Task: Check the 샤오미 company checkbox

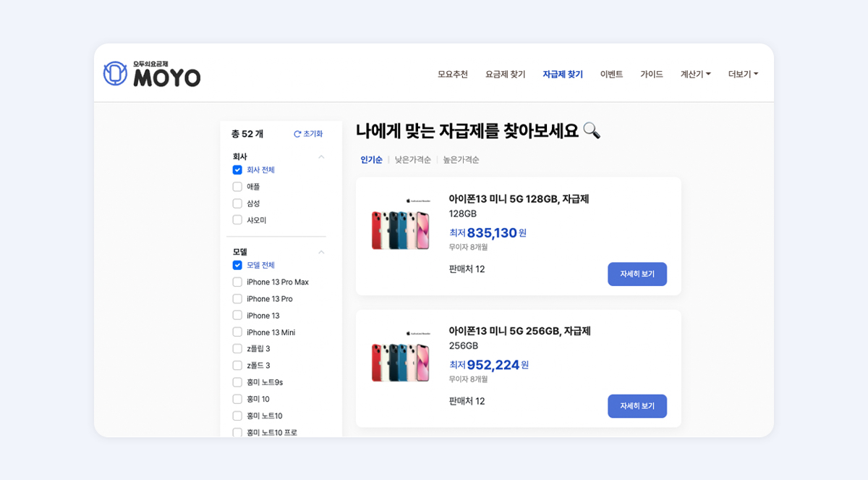Action: 237,220
